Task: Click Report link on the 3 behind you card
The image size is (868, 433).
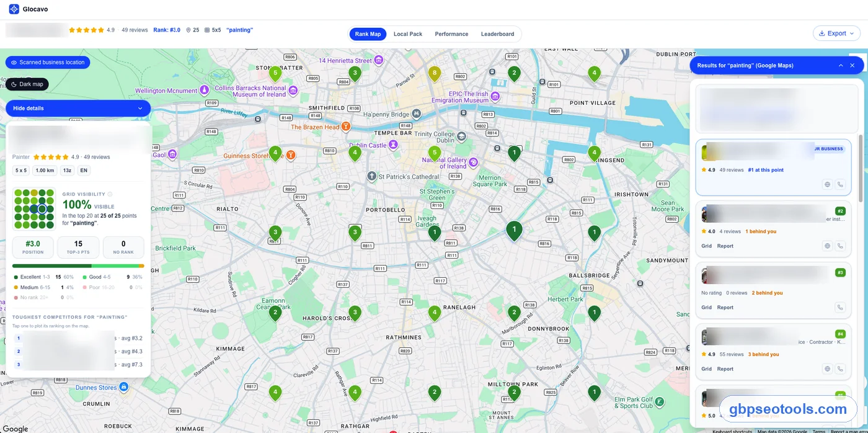Action: (725, 369)
